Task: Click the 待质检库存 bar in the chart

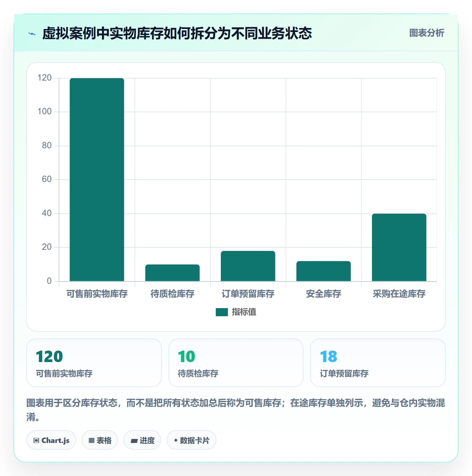Action: (172, 273)
